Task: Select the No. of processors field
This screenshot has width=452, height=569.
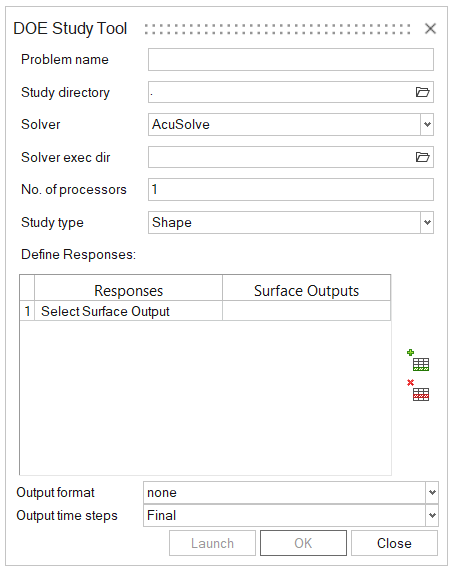Action: pyautogui.click(x=291, y=189)
